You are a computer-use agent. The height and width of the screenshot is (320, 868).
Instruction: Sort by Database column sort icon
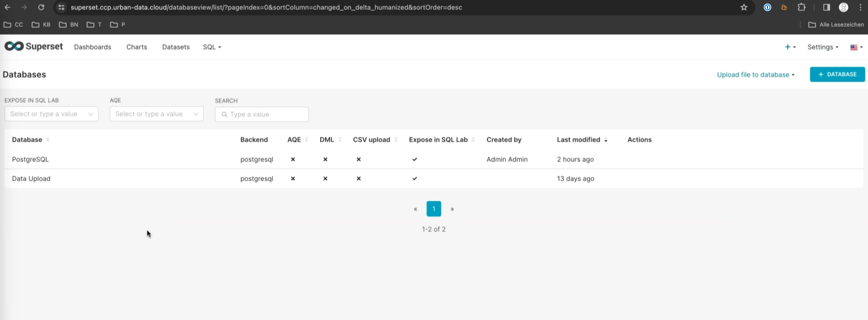tap(48, 140)
